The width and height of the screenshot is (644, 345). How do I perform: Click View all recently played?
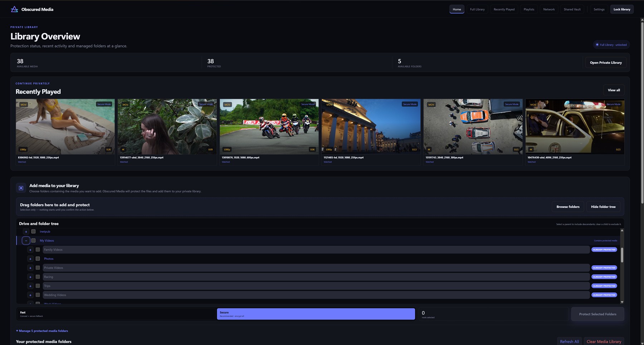[614, 90]
